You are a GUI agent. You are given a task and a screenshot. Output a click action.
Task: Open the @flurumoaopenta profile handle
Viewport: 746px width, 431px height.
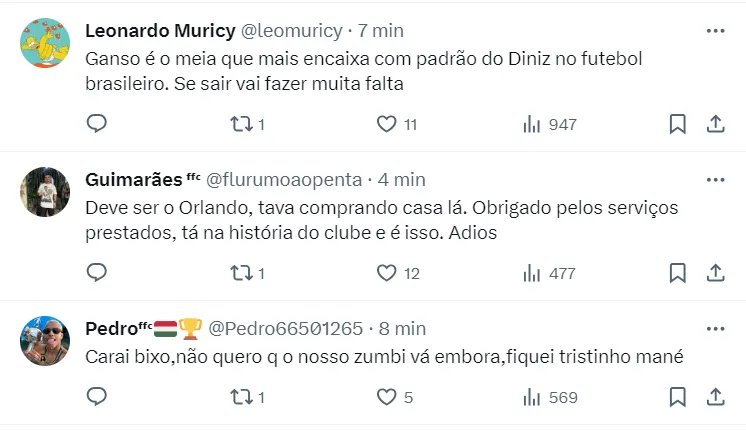tap(284, 180)
